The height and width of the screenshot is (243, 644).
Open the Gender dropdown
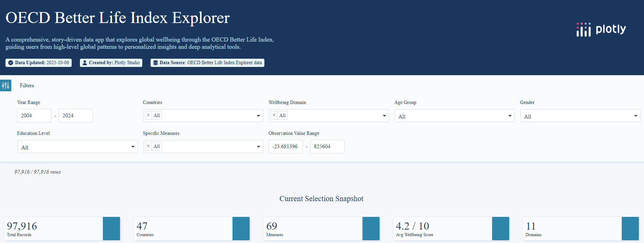click(x=580, y=116)
